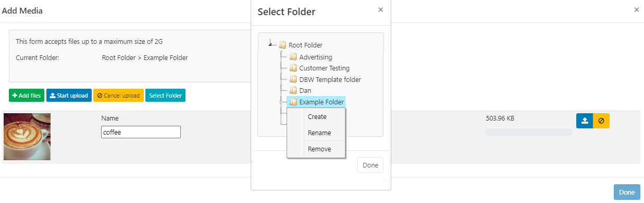This screenshot has width=644, height=203.
Task: Click the coffee upload progress bar
Action: [x=529, y=132]
